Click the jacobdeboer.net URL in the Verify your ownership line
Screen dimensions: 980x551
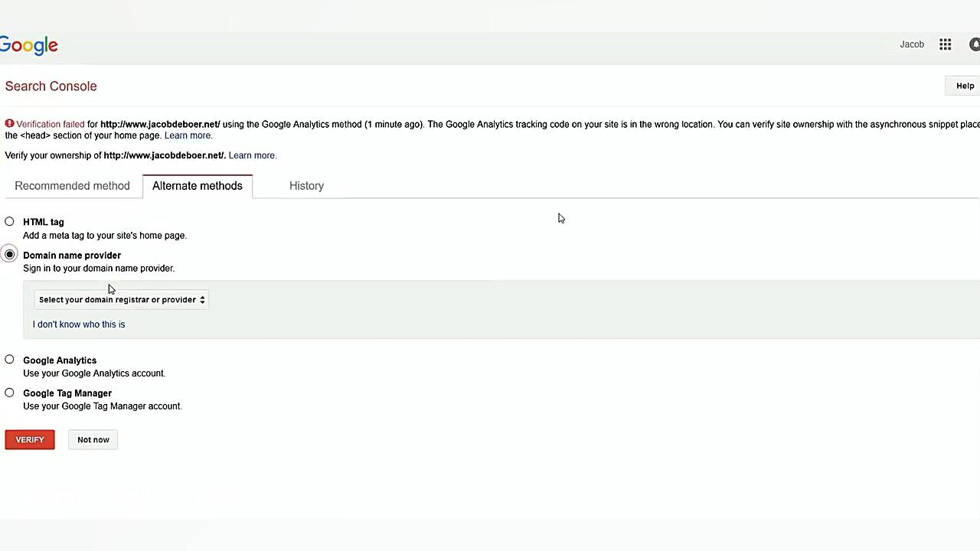(x=165, y=155)
